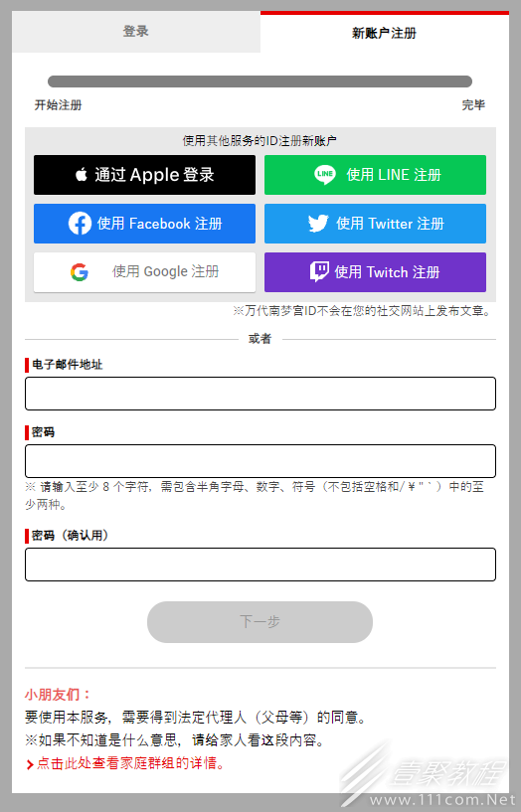
Task: Focus the 电子邮件地址 input field
Action: coord(260,394)
